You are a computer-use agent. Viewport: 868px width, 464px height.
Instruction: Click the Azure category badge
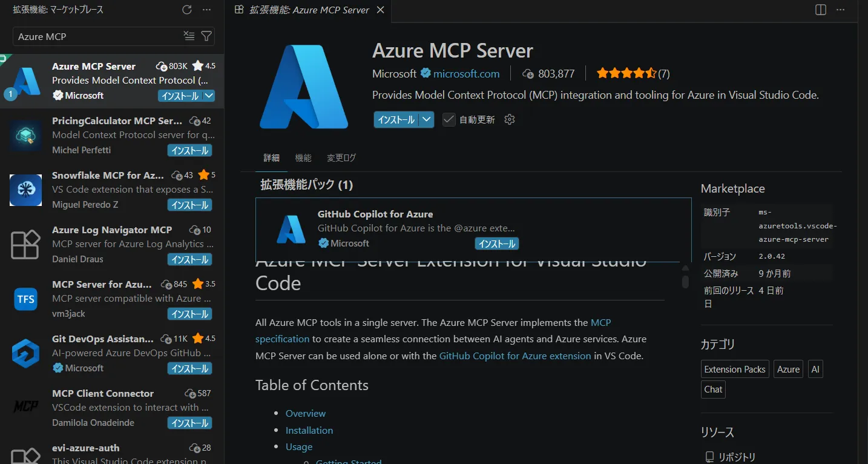pos(787,369)
